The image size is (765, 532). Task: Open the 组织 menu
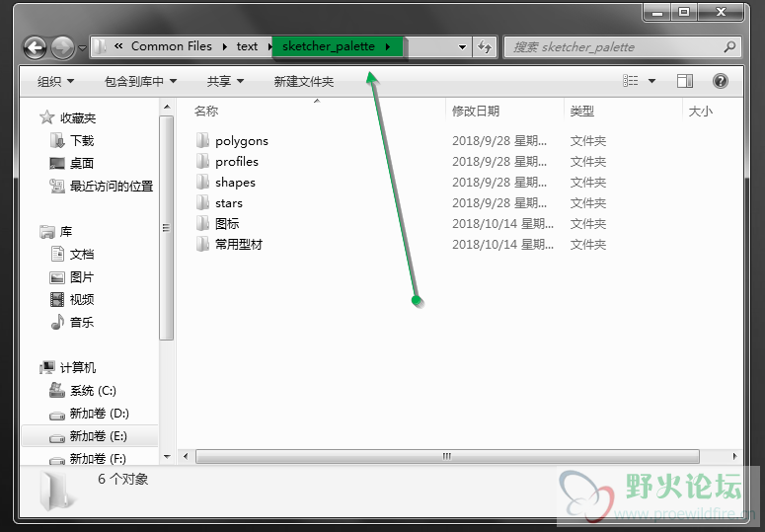(x=55, y=82)
